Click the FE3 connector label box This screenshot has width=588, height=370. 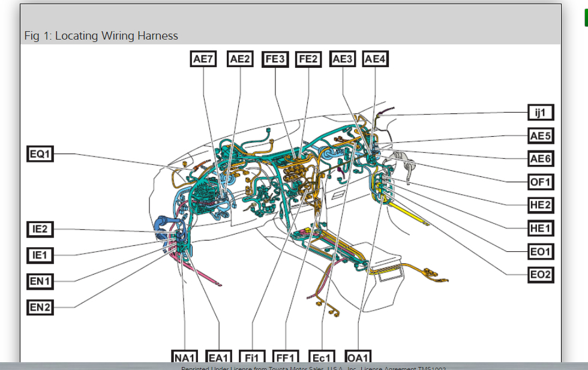click(275, 59)
